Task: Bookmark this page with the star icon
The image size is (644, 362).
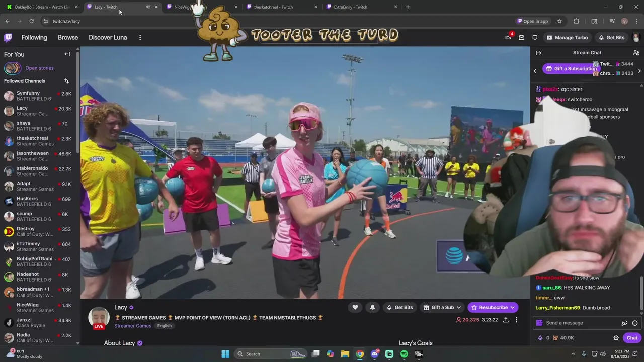Action: coord(559,21)
